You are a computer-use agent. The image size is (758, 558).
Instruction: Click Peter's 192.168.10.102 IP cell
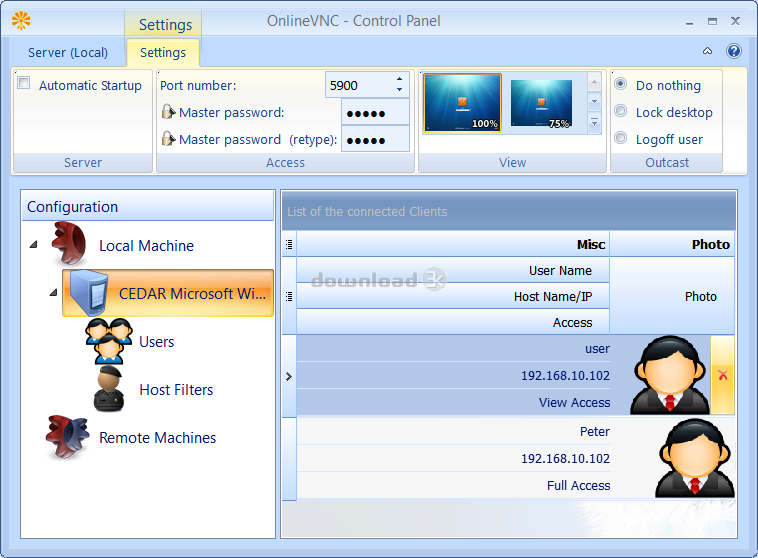[x=453, y=458]
